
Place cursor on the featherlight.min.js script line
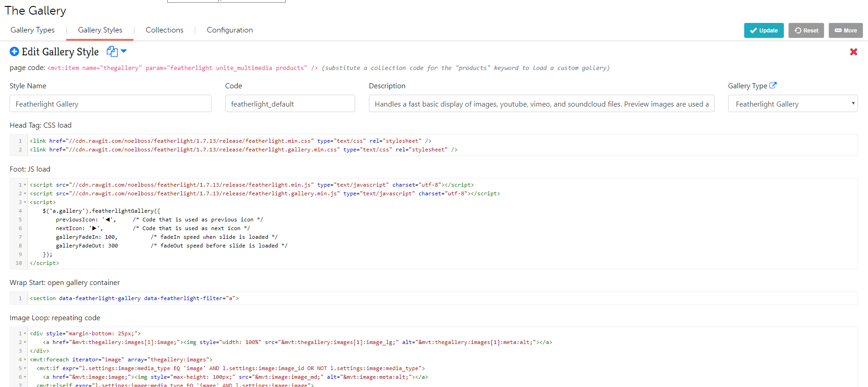[252, 185]
